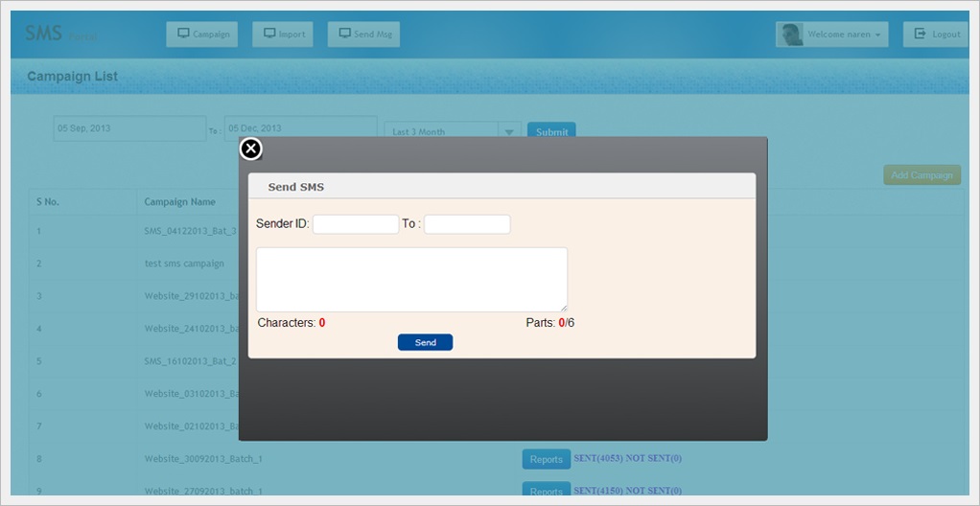The width and height of the screenshot is (980, 506).
Task: Click inside the SMS message text area
Action: click(411, 279)
